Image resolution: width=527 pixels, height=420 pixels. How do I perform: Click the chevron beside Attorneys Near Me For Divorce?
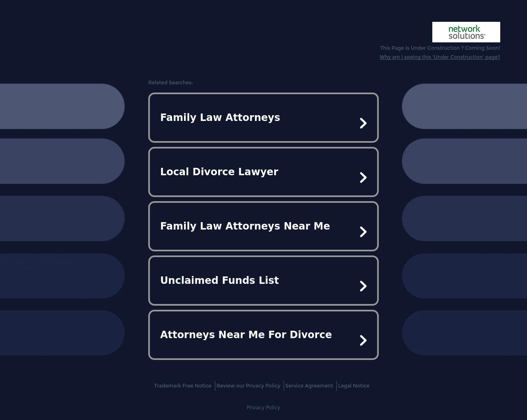363,340
